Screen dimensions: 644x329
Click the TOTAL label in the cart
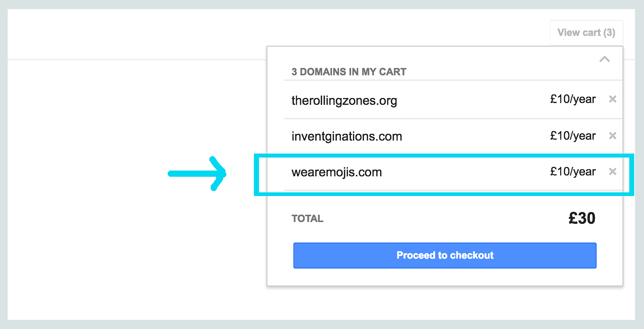click(307, 219)
